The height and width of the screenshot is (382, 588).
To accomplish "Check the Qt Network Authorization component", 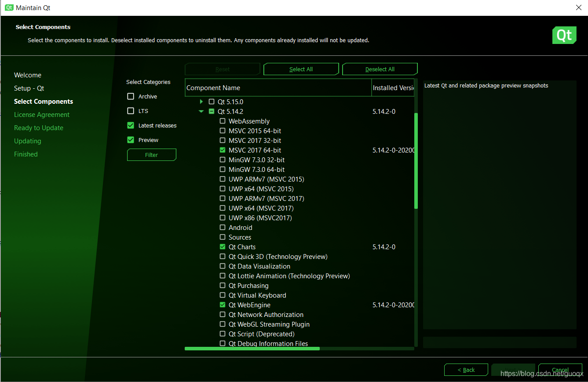I will [x=223, y=314].
